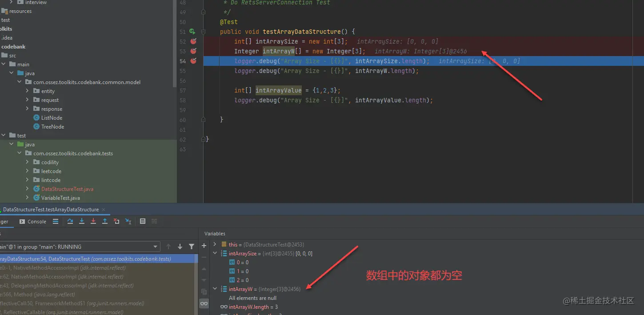This screenshot has width=644, height=315.
Task: Select the NativeMethodAccessorImpl frame at line 62
Action: pyautogui.click(x=97, y=277)
